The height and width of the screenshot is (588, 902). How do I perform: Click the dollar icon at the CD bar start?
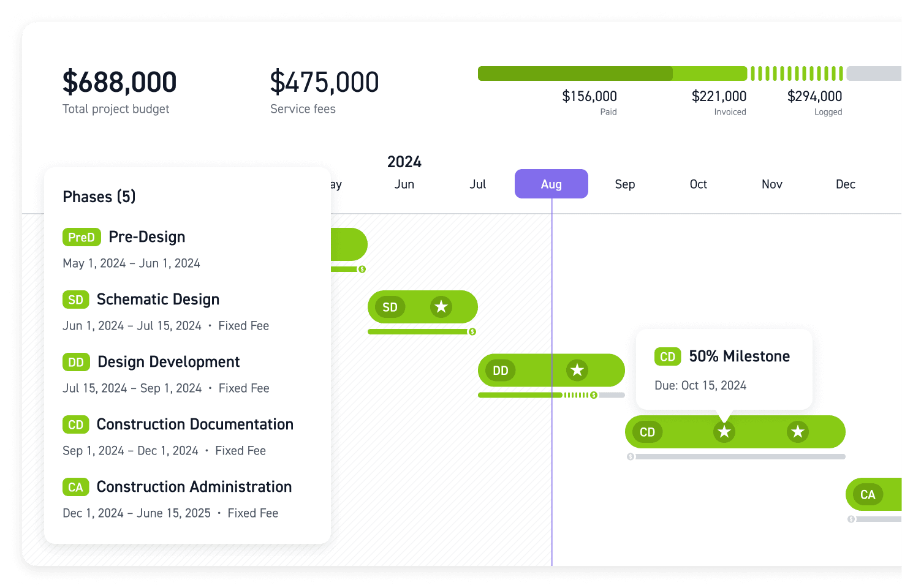pyautogui.click(x=629, y=456)
